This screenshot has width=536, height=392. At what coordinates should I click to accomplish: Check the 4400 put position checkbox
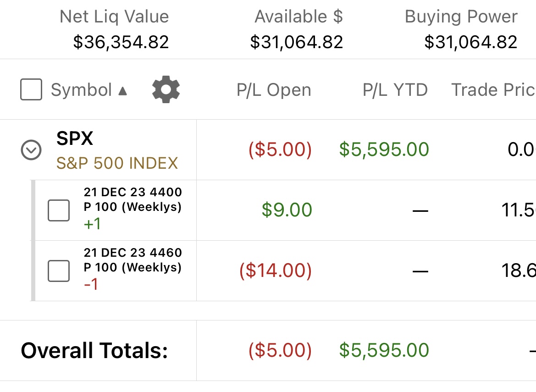pyautogui.click(x=58, y=210)
